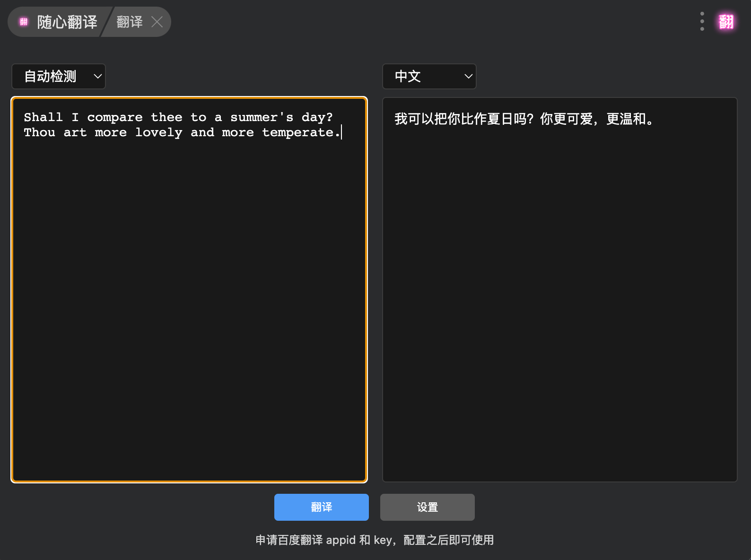Open the 中文 target language dropdown

tap(429, 76)
